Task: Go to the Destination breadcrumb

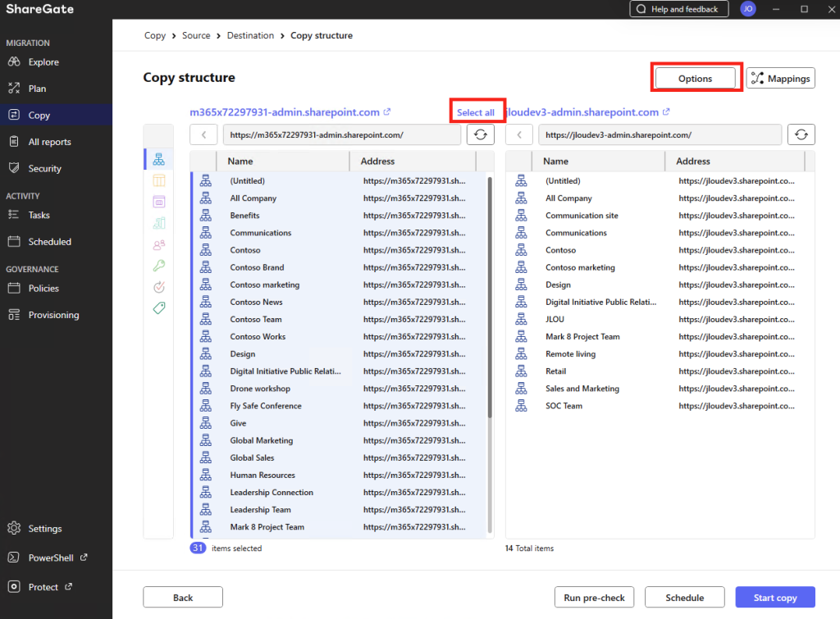Action: [250, 35]
